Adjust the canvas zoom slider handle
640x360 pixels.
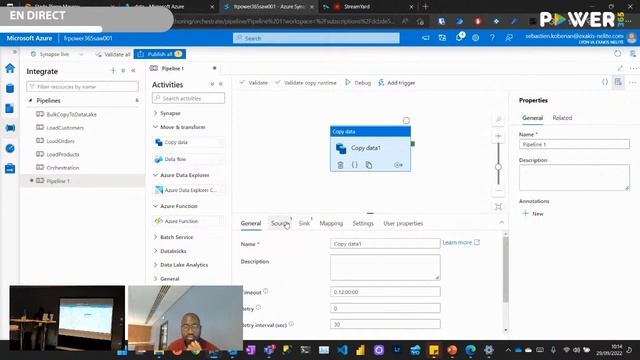click(498, 167)
